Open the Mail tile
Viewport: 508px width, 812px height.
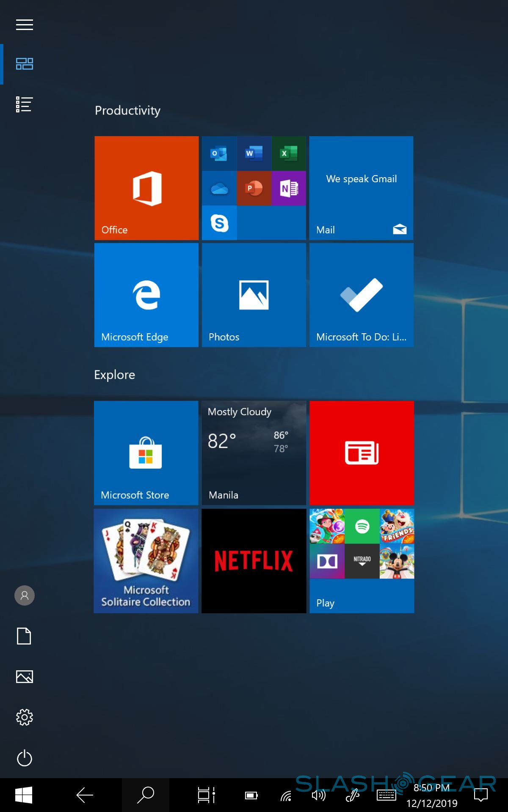click(362, 188)
